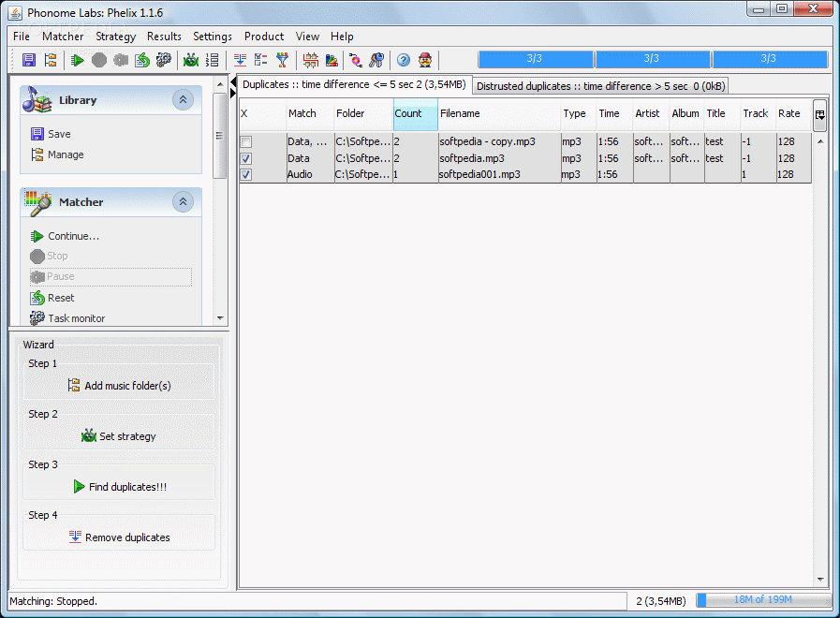Sort by the Count column header
840x618 pixels.
click(x=415, y=113)
